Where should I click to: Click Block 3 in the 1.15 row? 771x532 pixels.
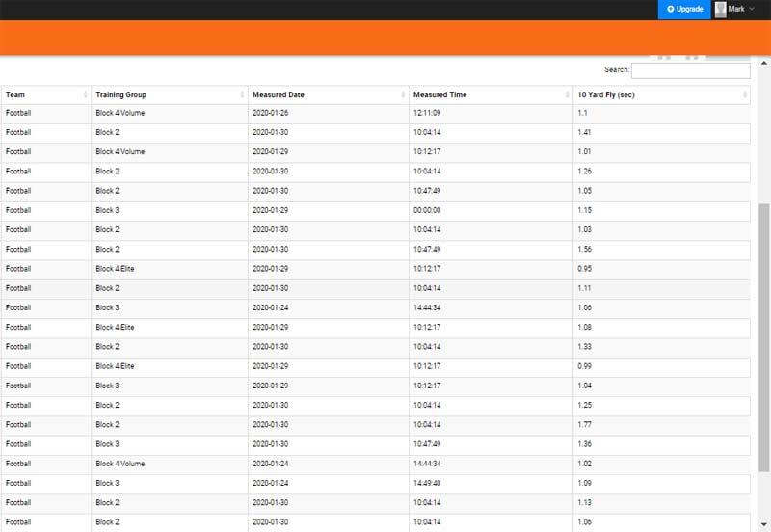coord(107,210)
